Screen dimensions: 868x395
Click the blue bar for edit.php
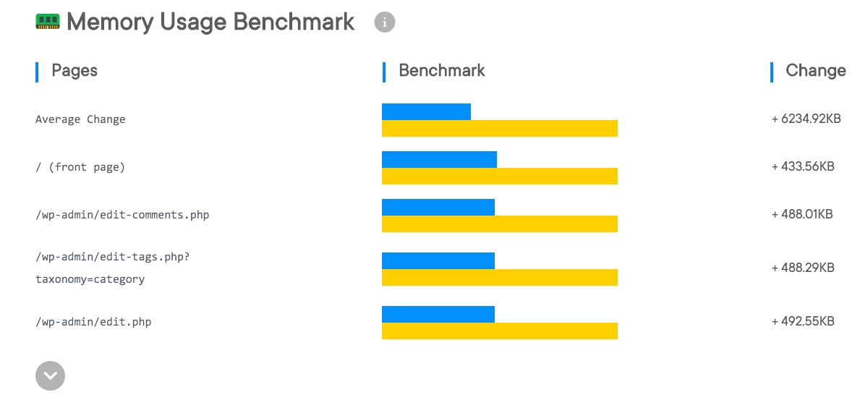[x=438, y=314]
